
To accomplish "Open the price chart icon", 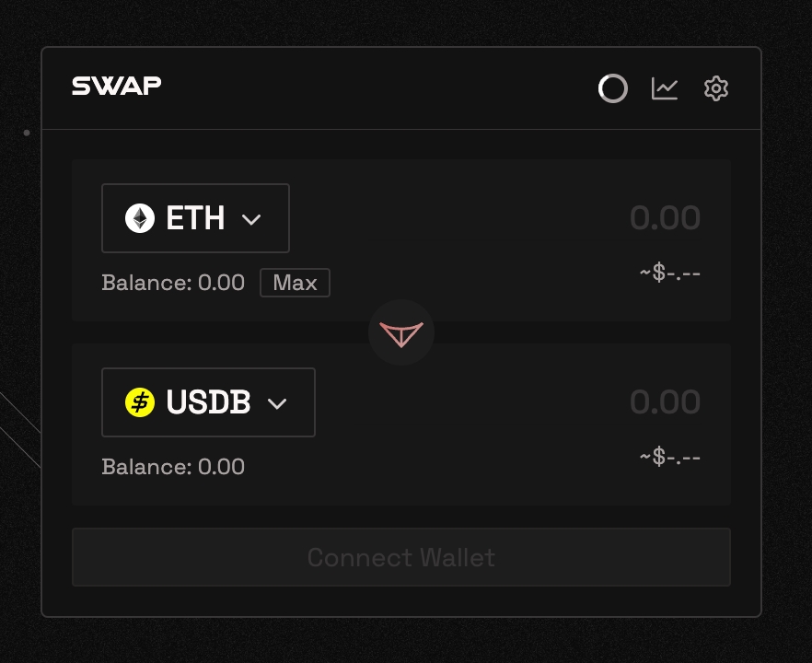I will 665,88.
